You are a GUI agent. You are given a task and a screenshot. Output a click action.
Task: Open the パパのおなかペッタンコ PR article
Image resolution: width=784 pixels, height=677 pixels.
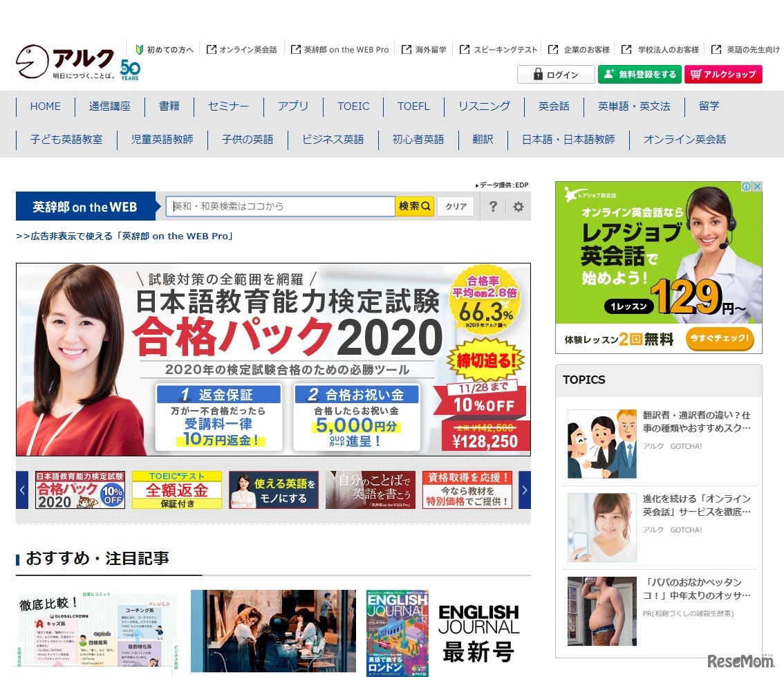[696, 588]
